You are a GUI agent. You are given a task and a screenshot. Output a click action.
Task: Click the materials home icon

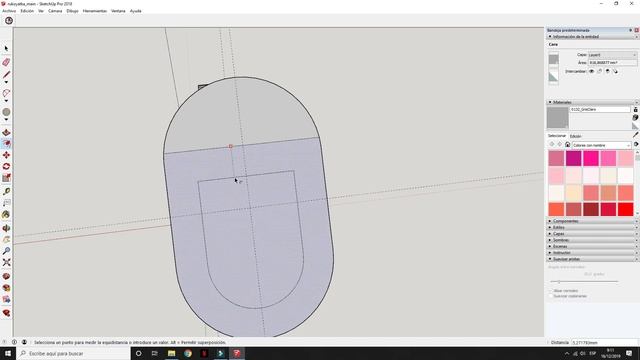pos(567,144)
